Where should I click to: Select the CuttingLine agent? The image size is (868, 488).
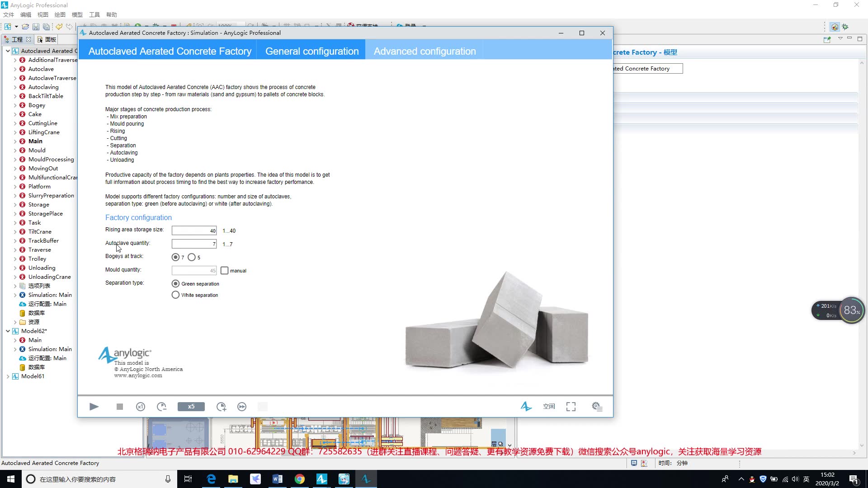click(x=42, y=123)
